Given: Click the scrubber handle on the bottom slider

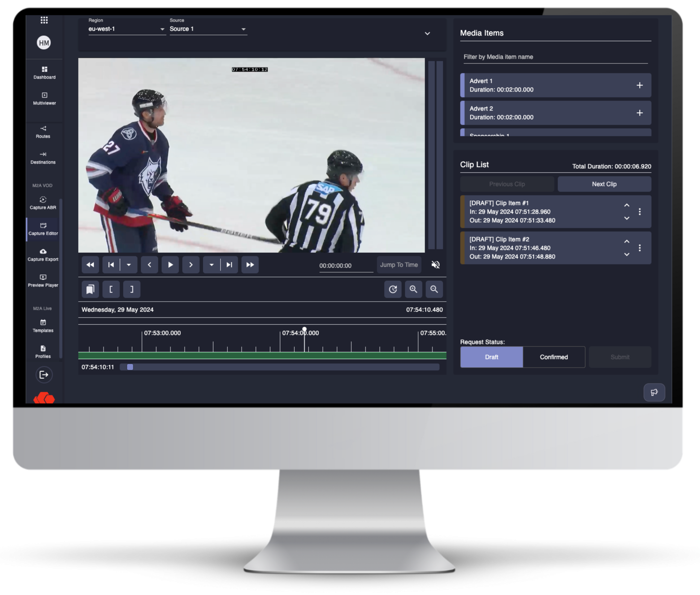Looking at the screenshot, I should point(130,367).
